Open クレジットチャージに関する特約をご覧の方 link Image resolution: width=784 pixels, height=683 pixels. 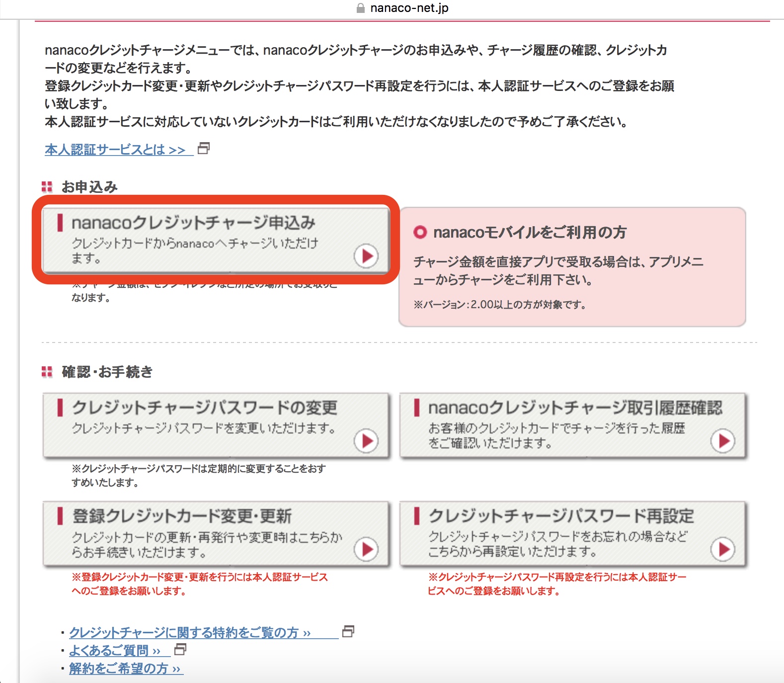[x=204, y=632]
